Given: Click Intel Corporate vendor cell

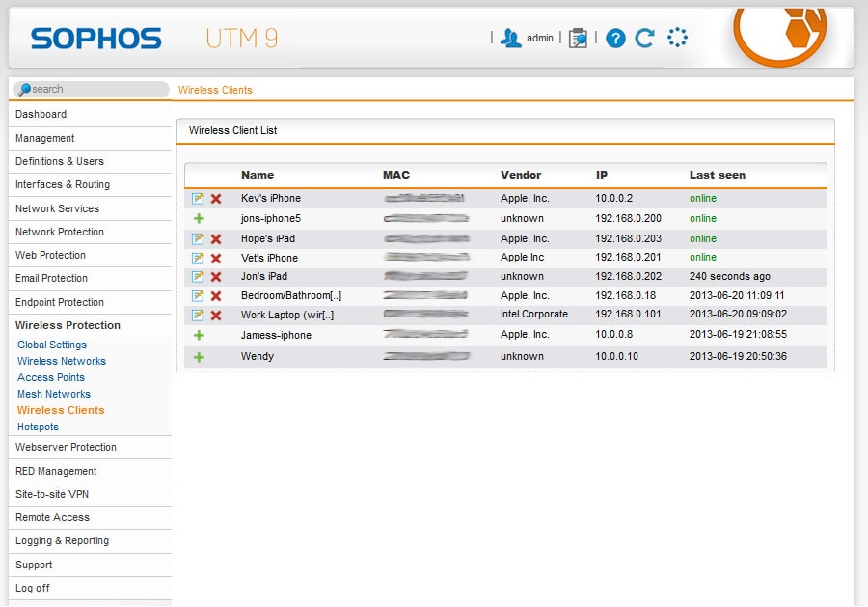Looking at the screenshot, I should point(534,314).
